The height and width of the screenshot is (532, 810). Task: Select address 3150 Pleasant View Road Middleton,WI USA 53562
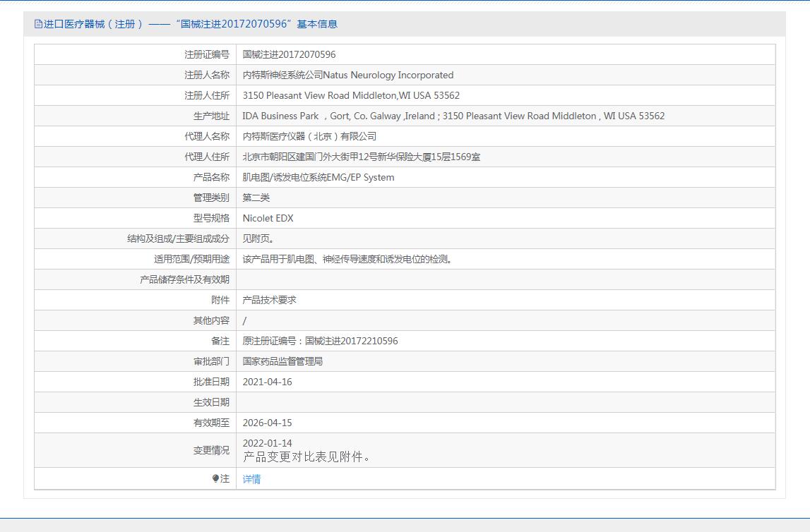click(351, 95)
